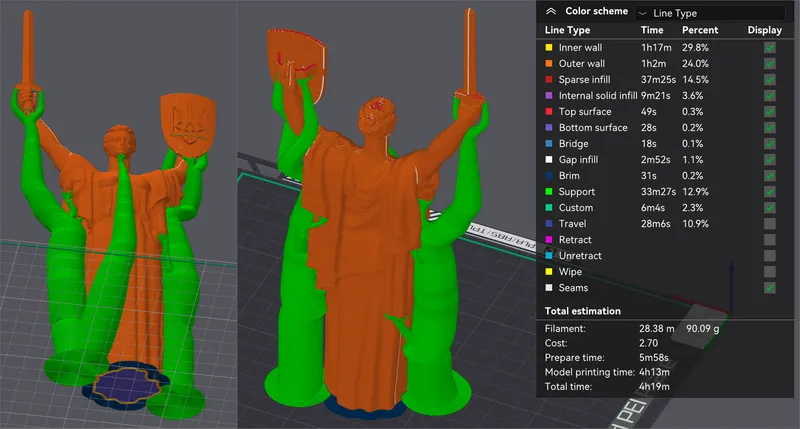Toggle Bottom surface display checkbox
800x429 pixels.
769,128
